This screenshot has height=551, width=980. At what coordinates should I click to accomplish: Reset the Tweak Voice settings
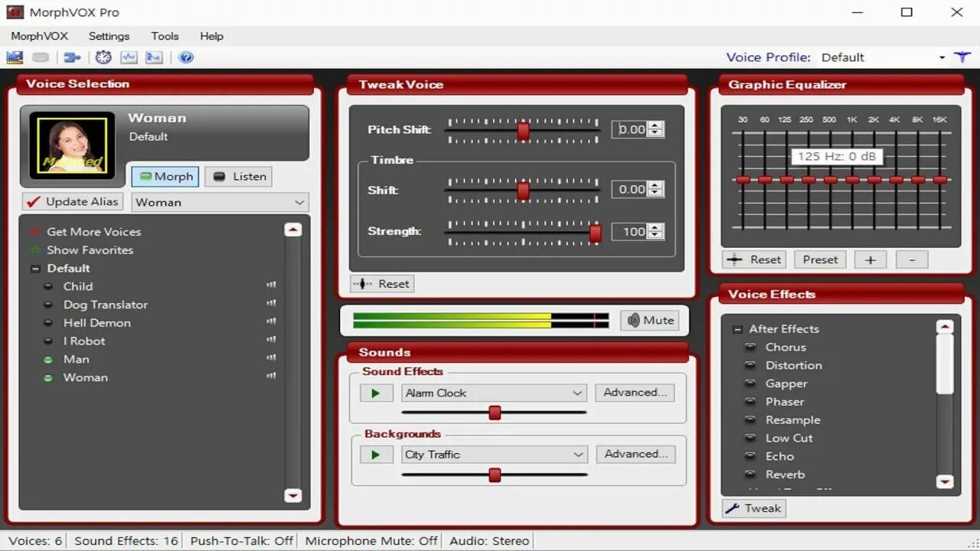click(x=382, y=284)
